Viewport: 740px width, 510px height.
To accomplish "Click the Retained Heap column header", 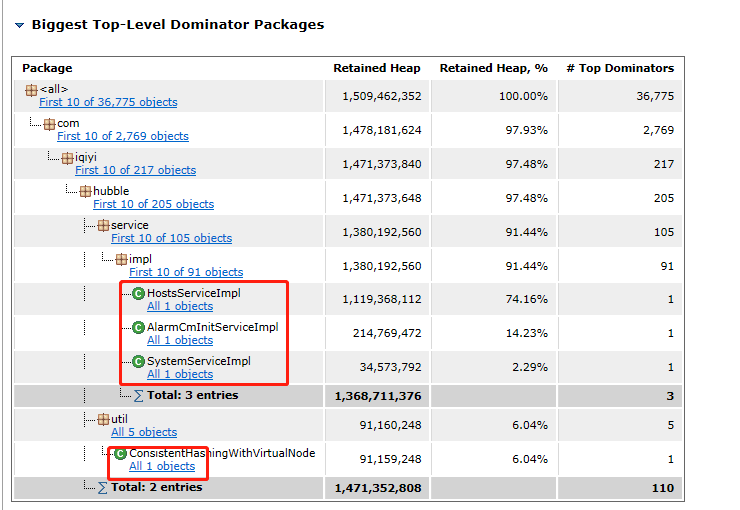I will [x=377, y=68].
